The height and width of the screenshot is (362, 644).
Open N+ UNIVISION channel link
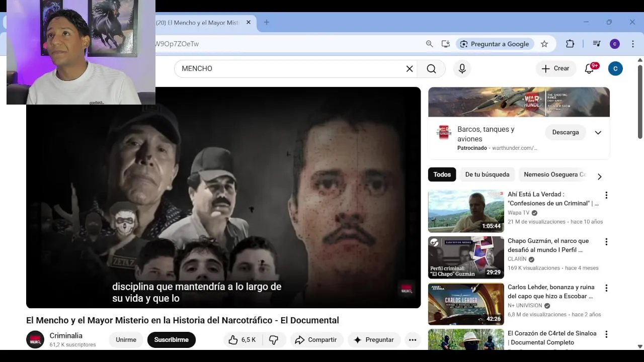(525, 306)
